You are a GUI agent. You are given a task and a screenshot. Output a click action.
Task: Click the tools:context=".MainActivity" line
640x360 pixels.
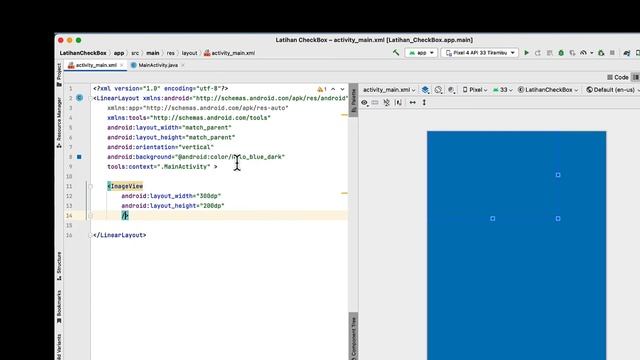coord(162,167)
